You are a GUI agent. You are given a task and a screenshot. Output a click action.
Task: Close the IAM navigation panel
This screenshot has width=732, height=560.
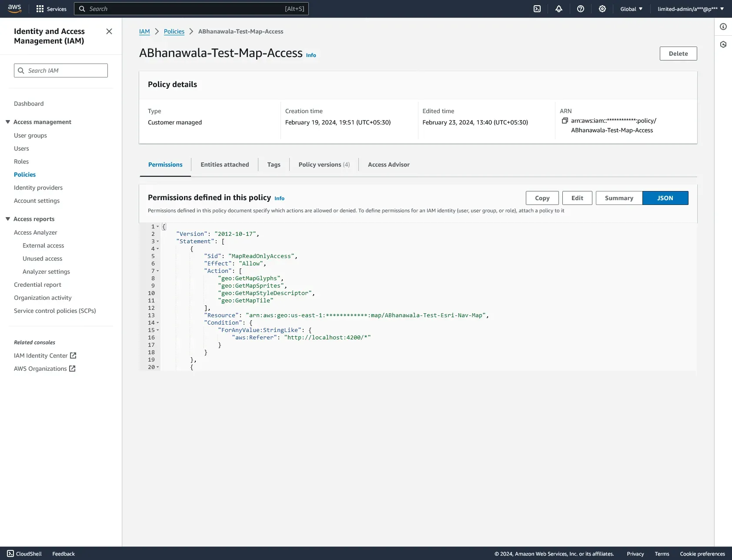[109, 31]
